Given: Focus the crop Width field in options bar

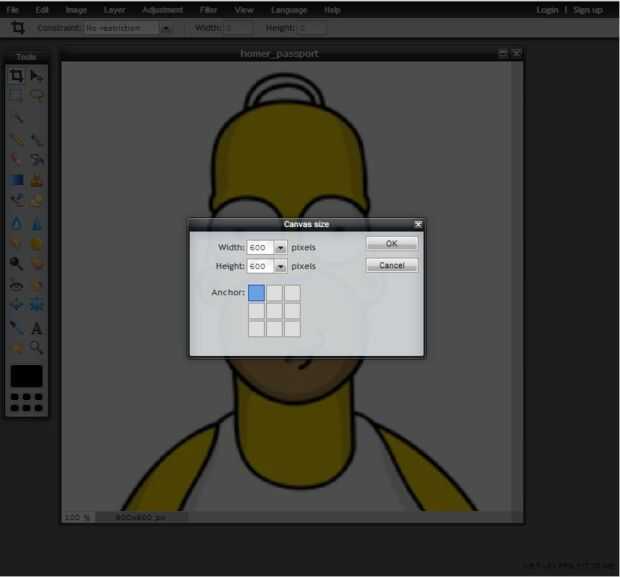Looking at the screenshot, I should tap(238, 28).
